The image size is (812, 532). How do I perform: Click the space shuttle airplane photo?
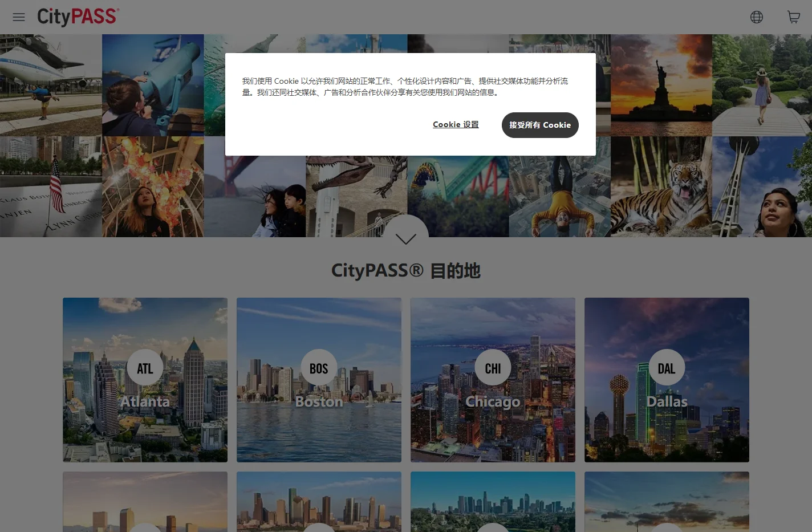51,85
